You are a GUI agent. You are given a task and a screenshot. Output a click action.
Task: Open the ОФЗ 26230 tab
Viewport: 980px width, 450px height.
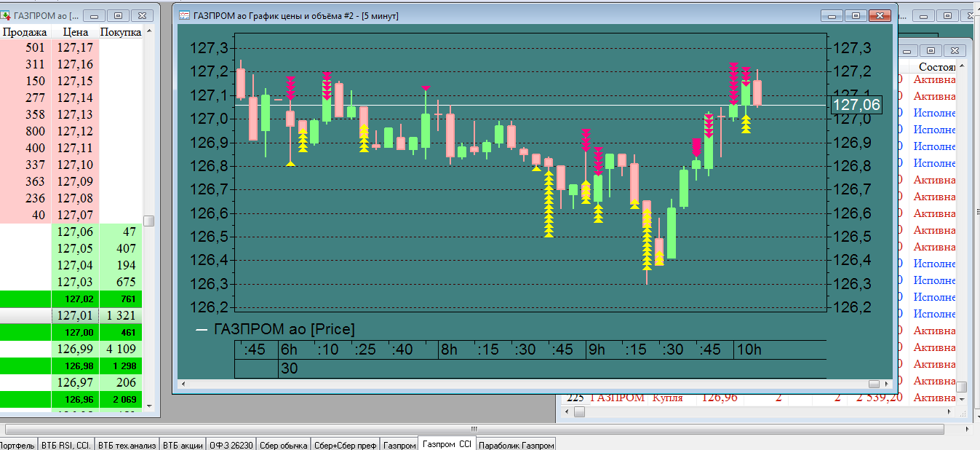231,445
